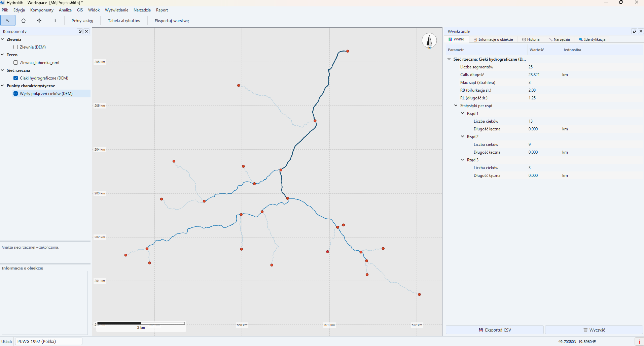Collapse the Sieć rzeczna tree group
Screen dimensions: 644x346
click(x=2, y=70)
